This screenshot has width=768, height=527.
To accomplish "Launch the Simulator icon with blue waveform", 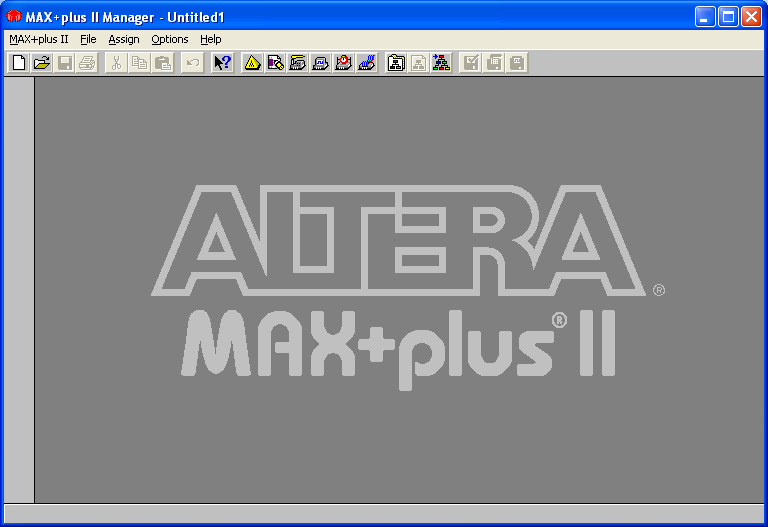I will (x=321, y=63).
